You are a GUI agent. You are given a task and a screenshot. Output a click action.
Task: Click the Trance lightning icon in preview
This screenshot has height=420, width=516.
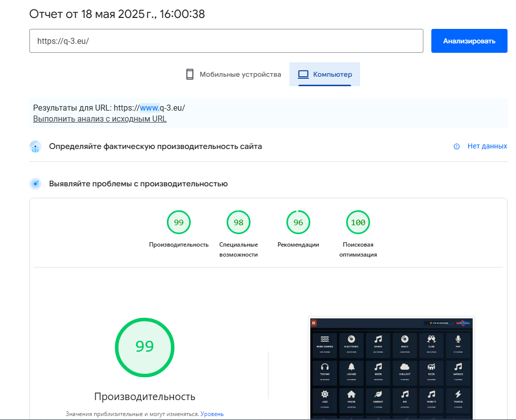click(458, 394)
